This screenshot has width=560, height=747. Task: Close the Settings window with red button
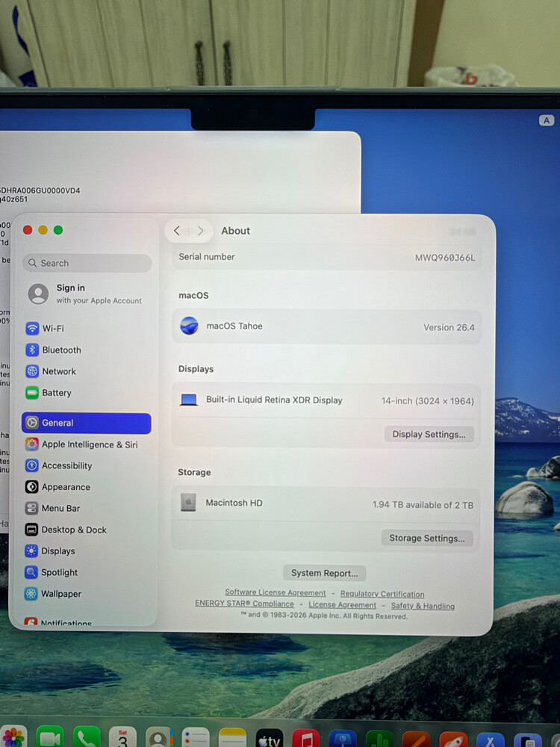(x=28, y=230)
